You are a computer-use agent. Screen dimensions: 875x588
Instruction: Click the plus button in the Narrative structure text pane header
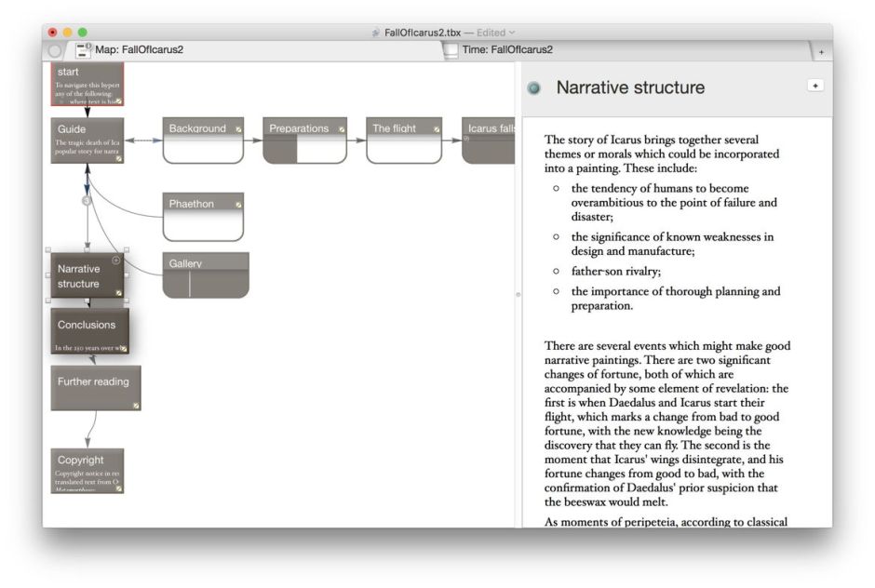coord(815,85)
